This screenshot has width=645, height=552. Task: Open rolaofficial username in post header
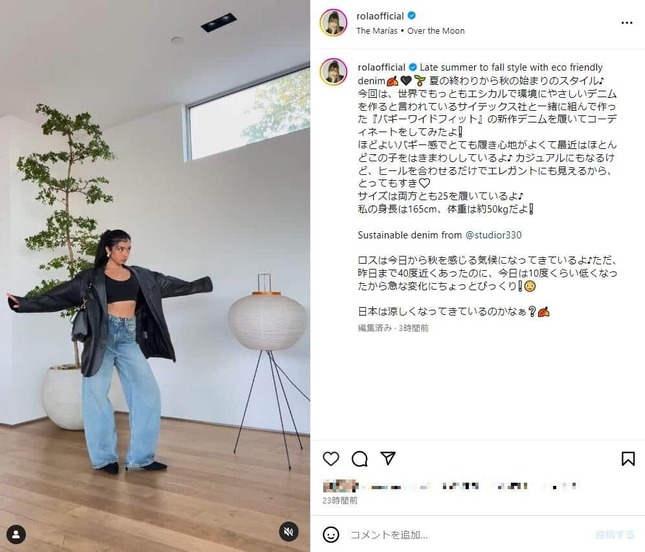[380, 16]
